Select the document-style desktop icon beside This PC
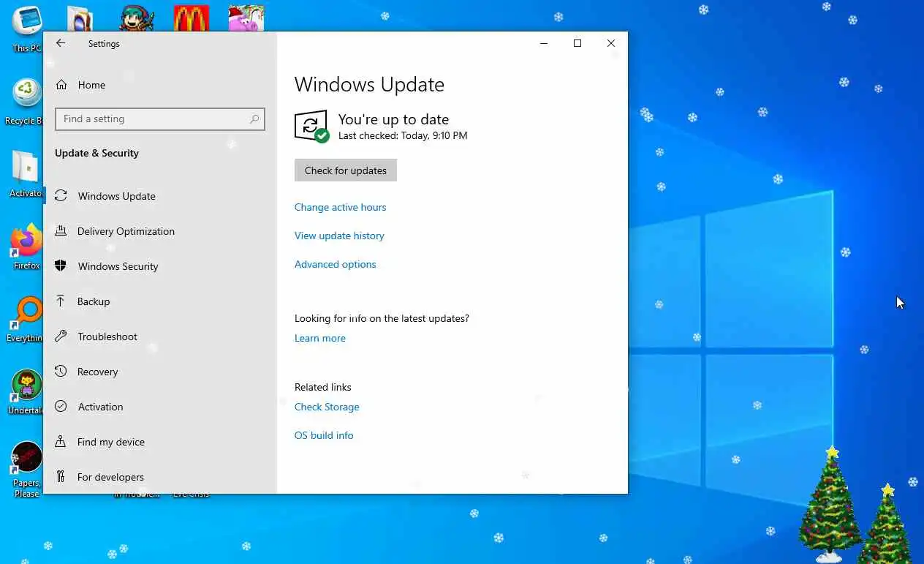Screen dimensions: 924x564 coord(80,18)
